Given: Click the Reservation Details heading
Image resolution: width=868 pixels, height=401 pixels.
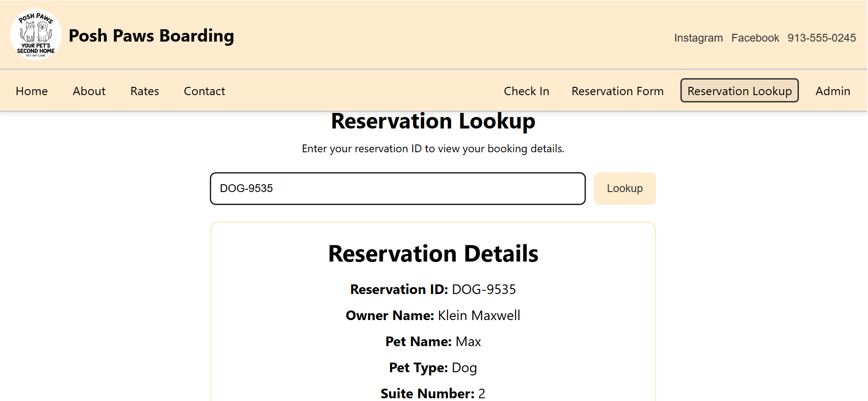Looking at the screenshot, I should tap(433, 254).
